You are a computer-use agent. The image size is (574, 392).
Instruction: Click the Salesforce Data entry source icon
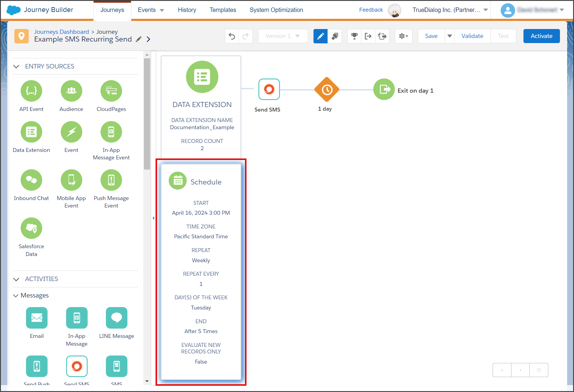(x=31, y=228)
